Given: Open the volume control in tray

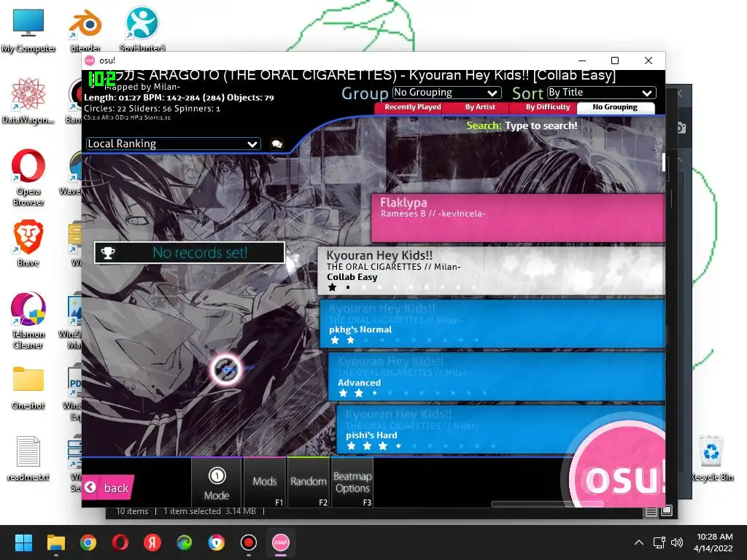Looking at the screenshot, I should point(676,542).
